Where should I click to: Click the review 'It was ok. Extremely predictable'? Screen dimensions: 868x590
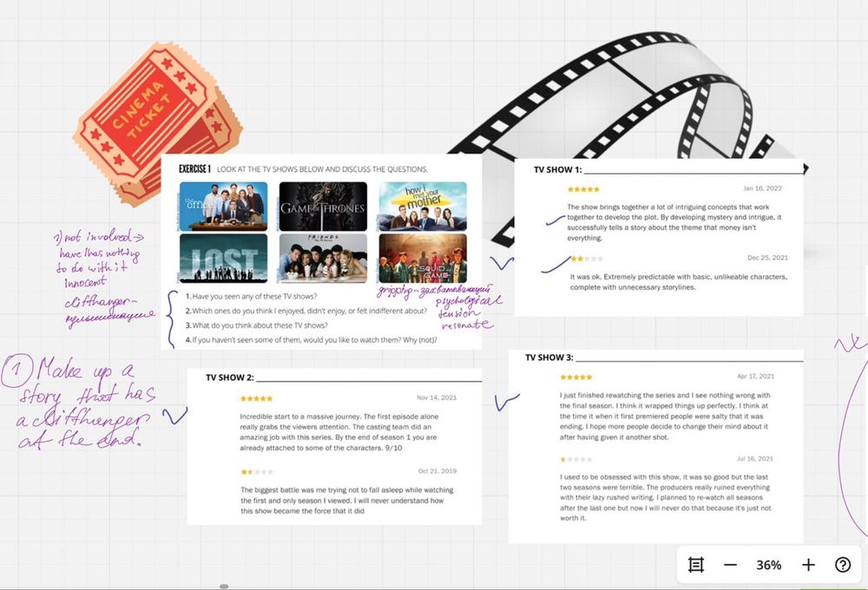679,282
